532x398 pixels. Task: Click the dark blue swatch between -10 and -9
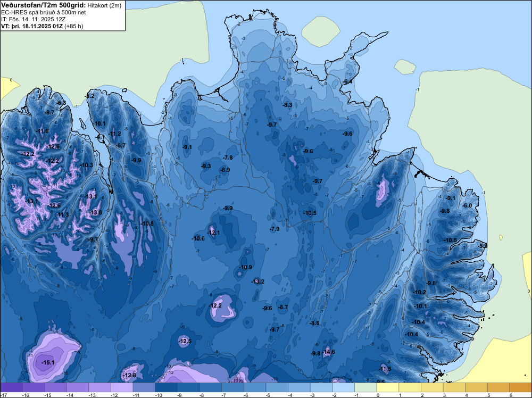point(166,387)
